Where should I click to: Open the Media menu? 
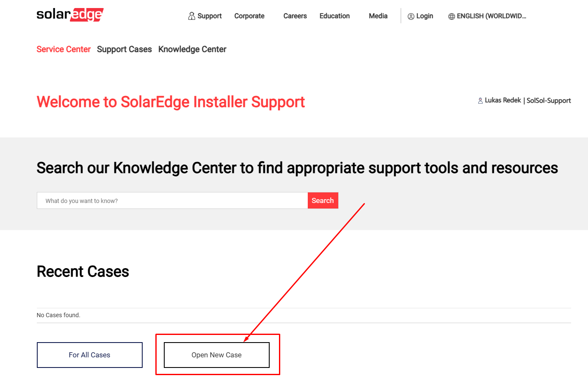378,16
